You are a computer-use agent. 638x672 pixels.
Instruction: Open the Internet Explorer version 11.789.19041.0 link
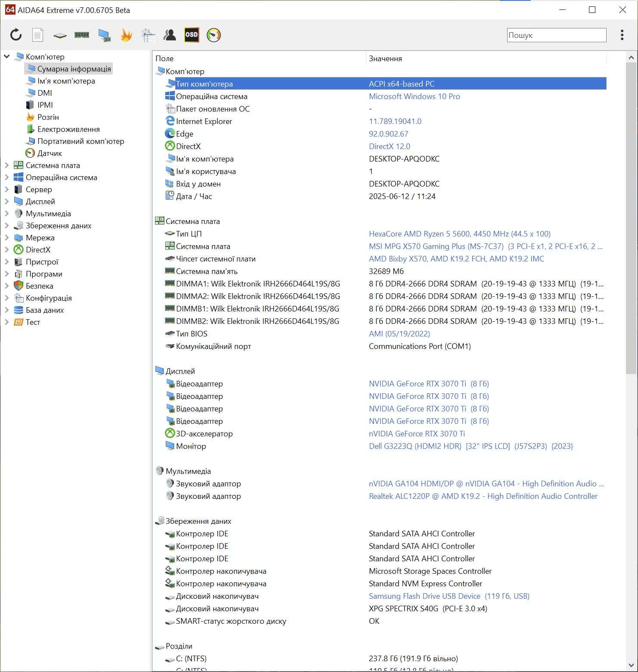click(x=395, y=121)
